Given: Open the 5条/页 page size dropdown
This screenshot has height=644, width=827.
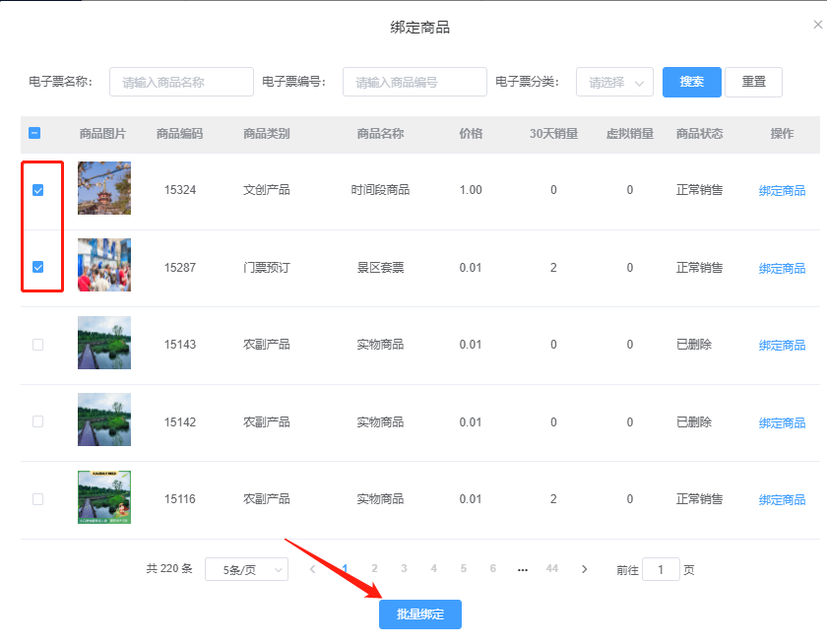Looking at the screenshot, I should click(246, 569).
